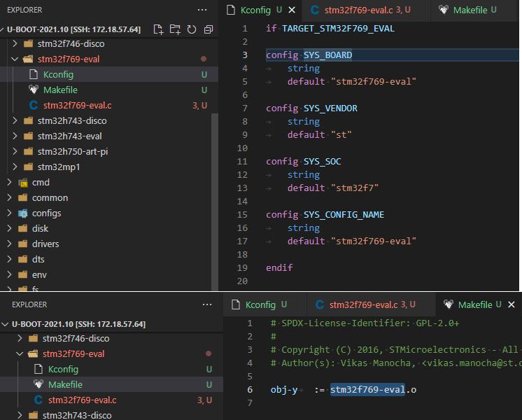Viewport: 522px width, 420px height.
Task: Click endif keyword on line 19
Action: 279,268
